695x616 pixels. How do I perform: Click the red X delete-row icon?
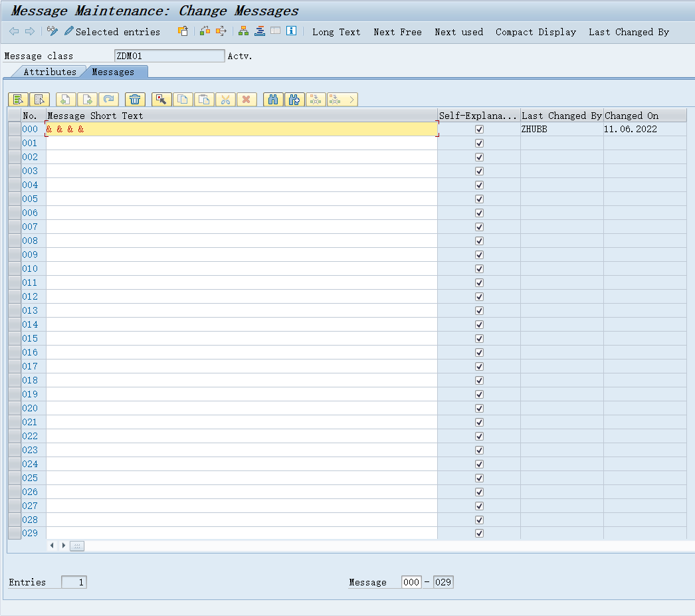point(247,100)
